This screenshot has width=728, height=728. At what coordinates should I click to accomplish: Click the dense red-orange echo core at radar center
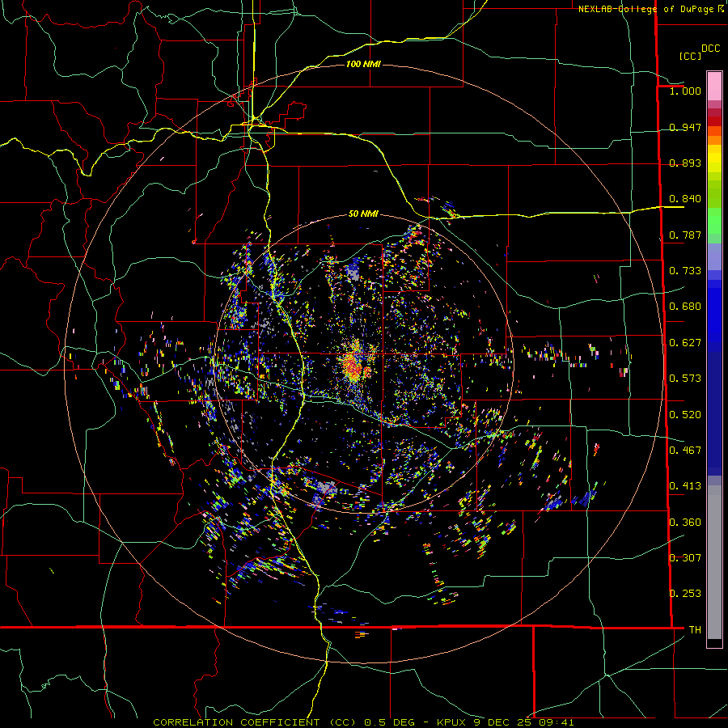click(353, 366)
